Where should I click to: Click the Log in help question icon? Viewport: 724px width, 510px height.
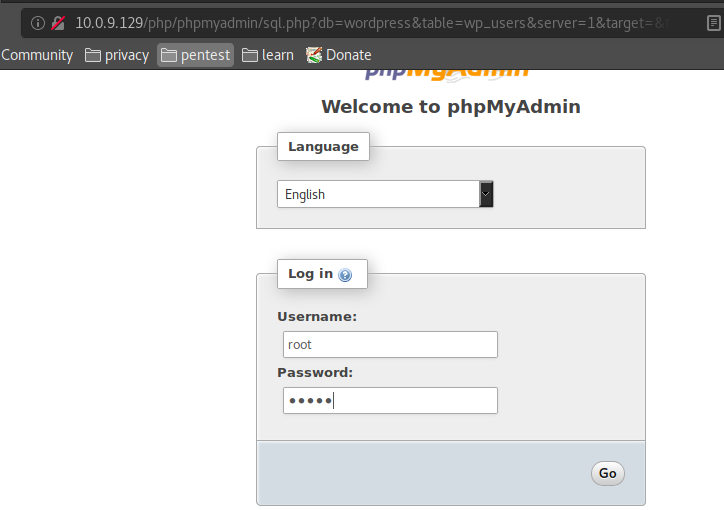coord(345,275)
